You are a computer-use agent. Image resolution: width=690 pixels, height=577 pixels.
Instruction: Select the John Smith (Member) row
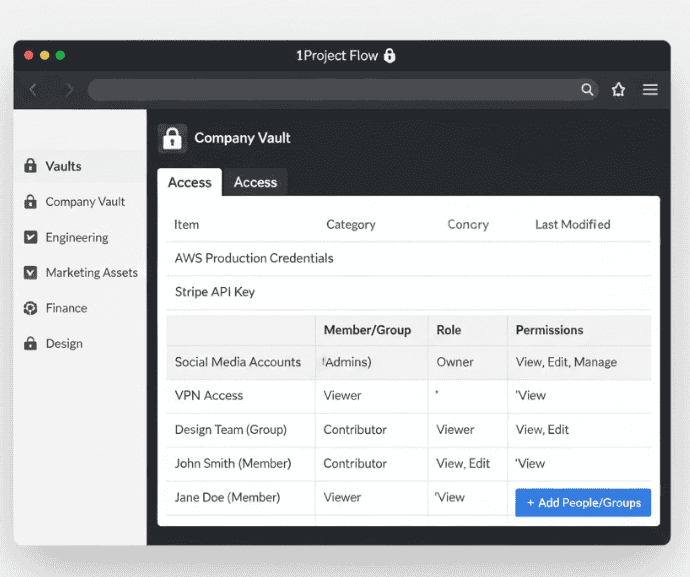tap(408, 464)
